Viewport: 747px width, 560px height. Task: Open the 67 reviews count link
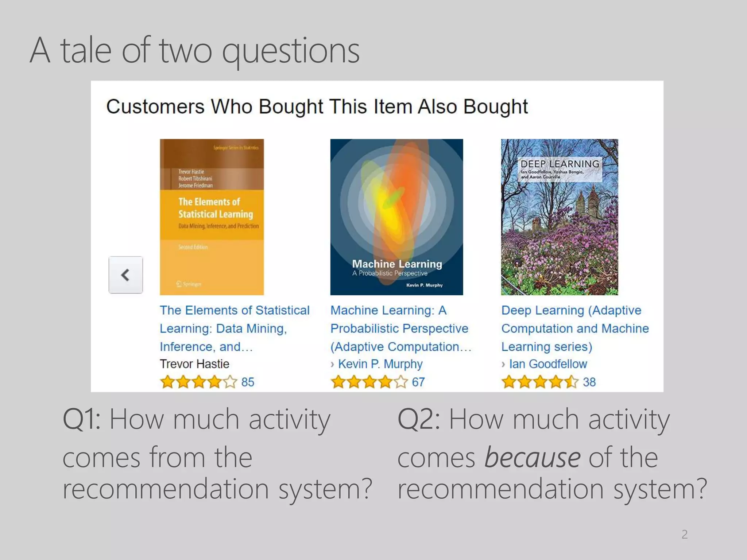[418, 382]
